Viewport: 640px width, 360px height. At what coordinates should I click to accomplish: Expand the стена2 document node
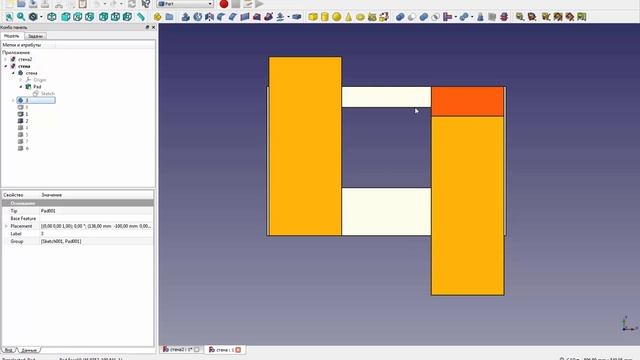(6, 59)
